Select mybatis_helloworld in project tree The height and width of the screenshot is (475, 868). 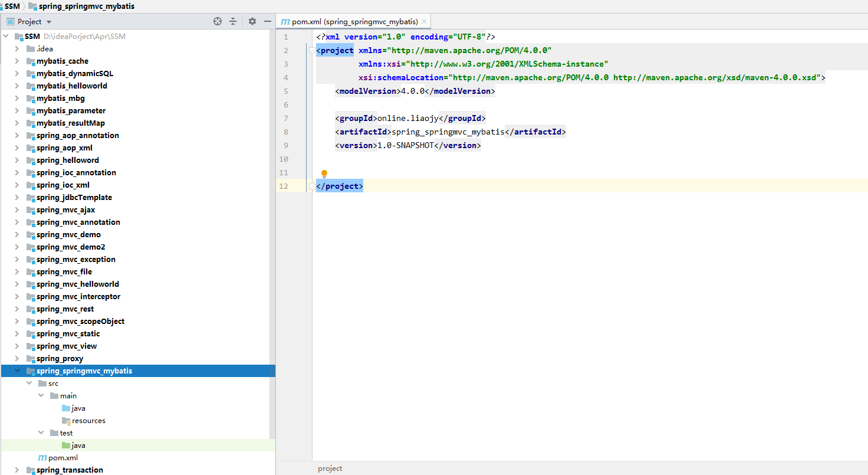tap(72, 86)
